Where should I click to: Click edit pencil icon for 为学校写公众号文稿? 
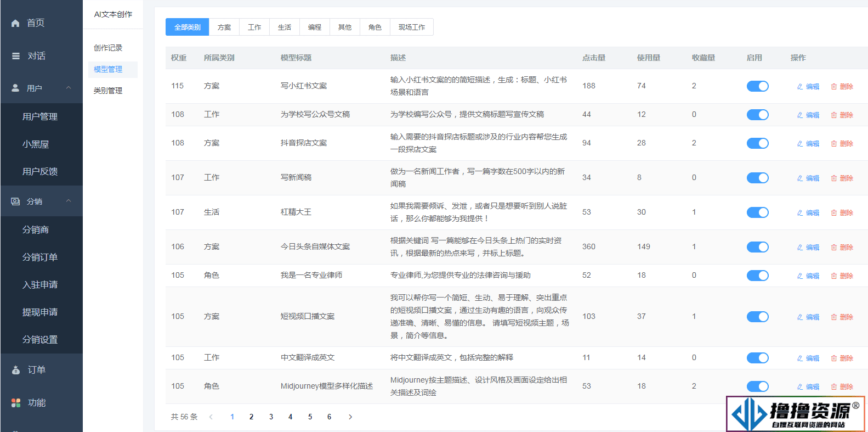tap(800, 115)
